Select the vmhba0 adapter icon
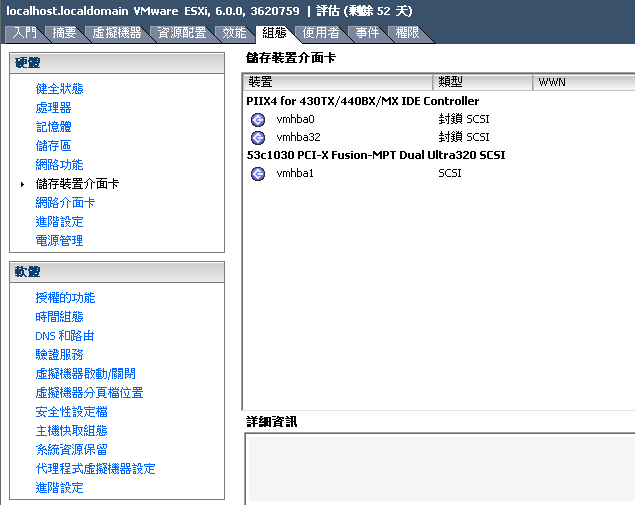The image size is (635, 505). click(258, 119)
